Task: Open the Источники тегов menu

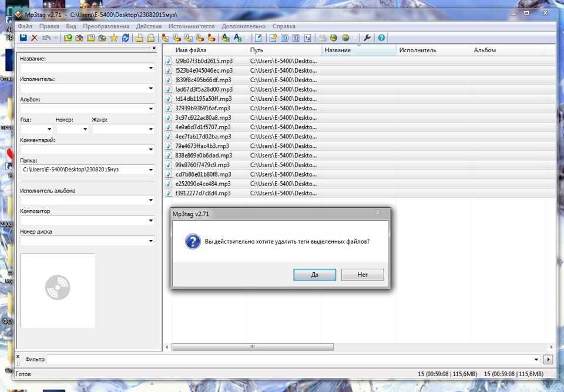Action: (192, 26)
